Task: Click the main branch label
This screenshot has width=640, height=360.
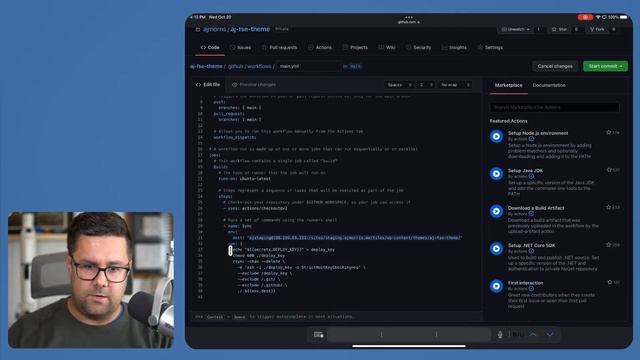Action: 355,66
